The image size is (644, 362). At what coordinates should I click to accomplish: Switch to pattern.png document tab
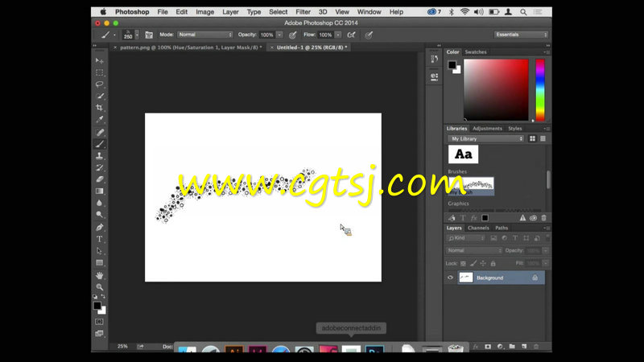(x=191, y=47)
